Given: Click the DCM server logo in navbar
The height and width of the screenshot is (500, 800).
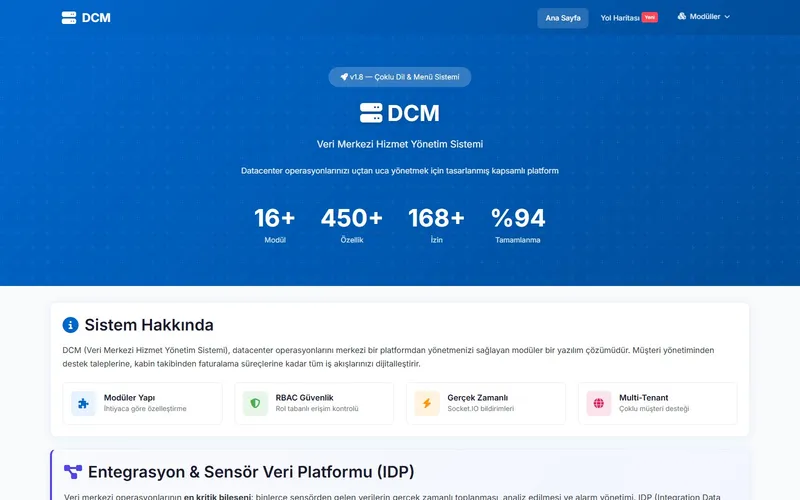Looking at the screenshot, I should point(69,18).
